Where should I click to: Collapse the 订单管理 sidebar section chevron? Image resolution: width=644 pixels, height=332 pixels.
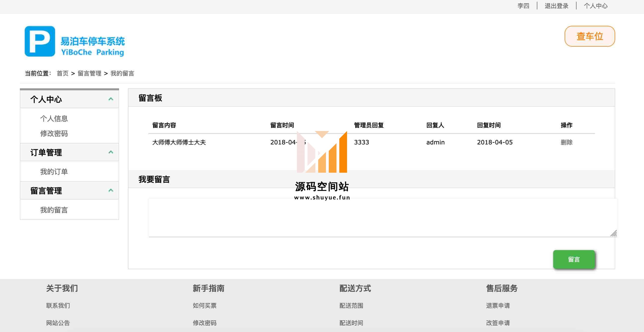[111, 152]
